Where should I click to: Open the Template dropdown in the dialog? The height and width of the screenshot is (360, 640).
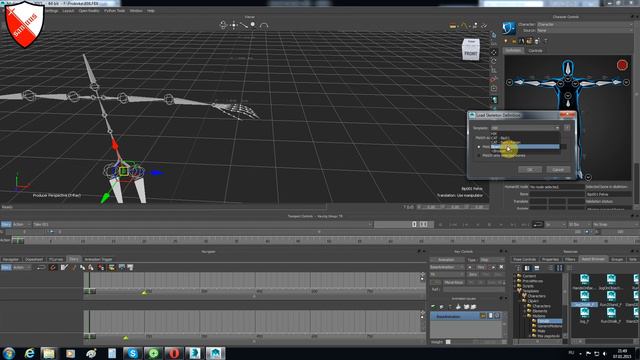525,128
